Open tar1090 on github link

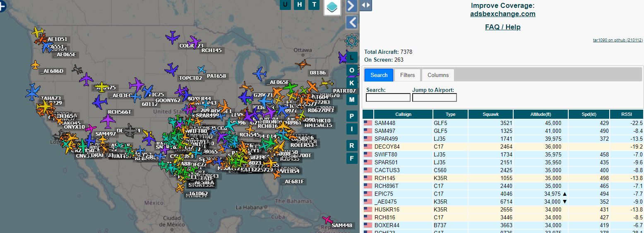coord(618,40)
